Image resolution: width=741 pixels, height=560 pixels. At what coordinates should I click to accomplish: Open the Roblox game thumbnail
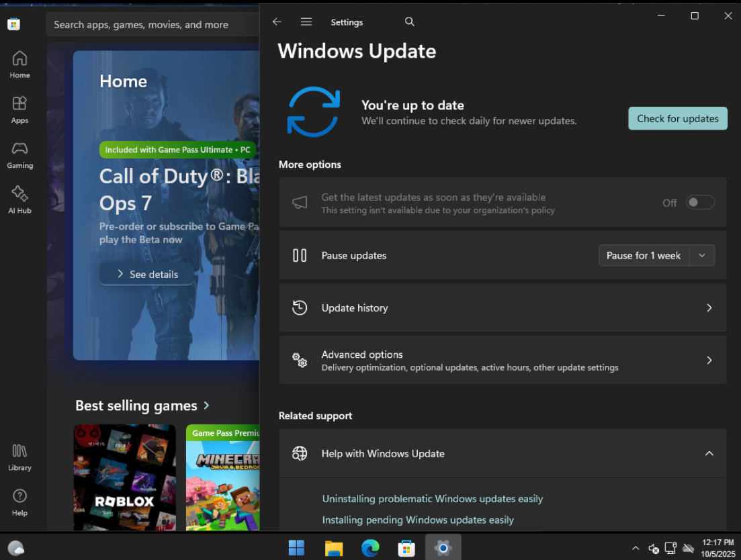coord(125,477)
